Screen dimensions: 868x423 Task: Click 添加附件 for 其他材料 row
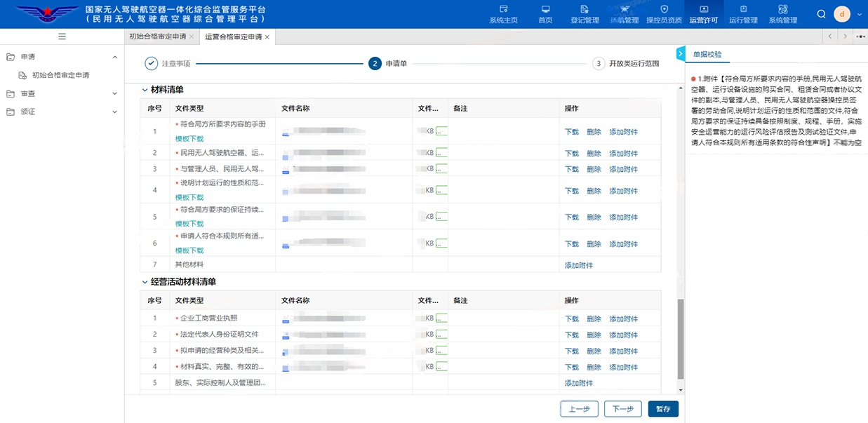579,265
